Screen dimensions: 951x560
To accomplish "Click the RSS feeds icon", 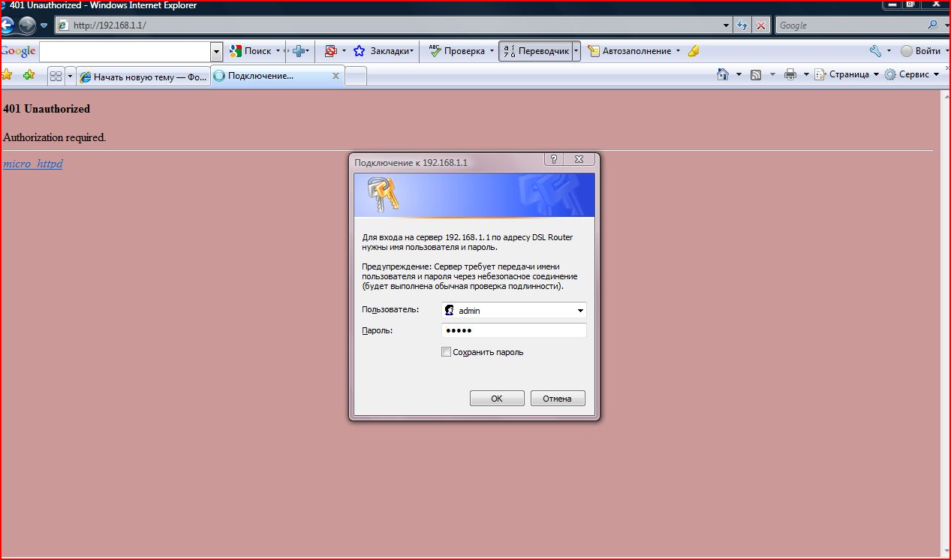I will [756, 74].
